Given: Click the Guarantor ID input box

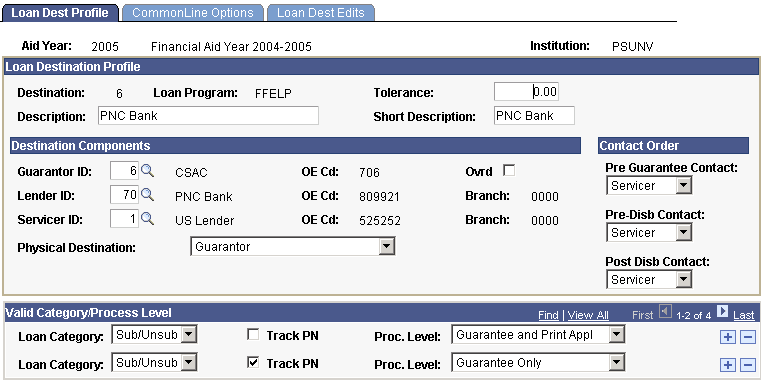Looking at the screenshot, I should [x=124, y=171].
